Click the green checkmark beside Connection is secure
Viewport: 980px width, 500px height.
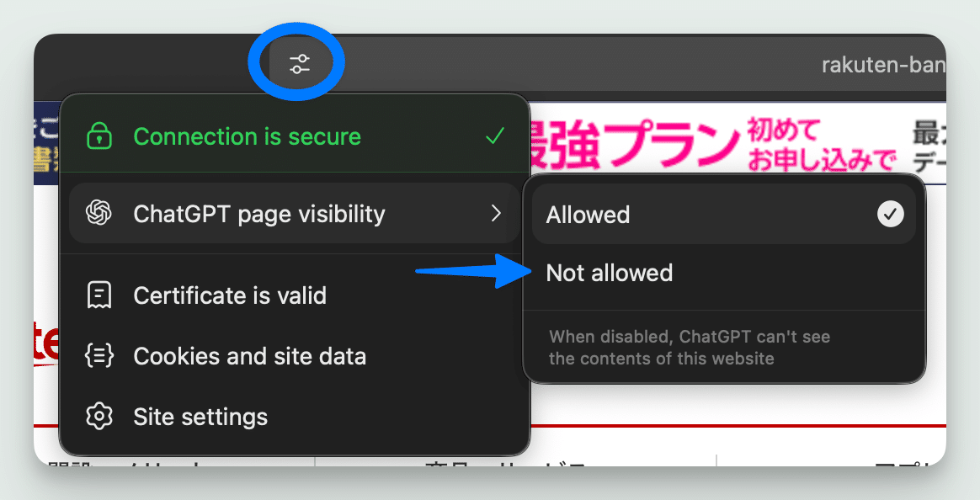pos(495,136)
